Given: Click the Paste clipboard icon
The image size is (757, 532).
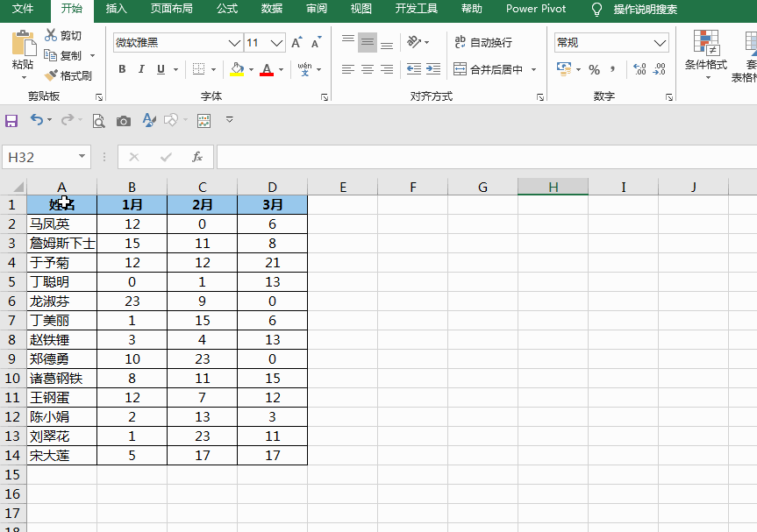Looking at the screenshot, I should pyautogui.click(x=23, y=44).
